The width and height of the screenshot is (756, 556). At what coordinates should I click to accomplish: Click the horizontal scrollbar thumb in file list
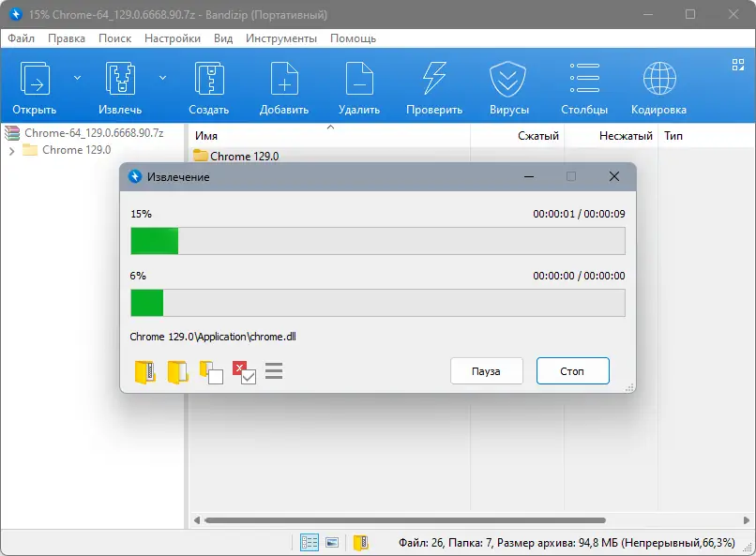405,520
